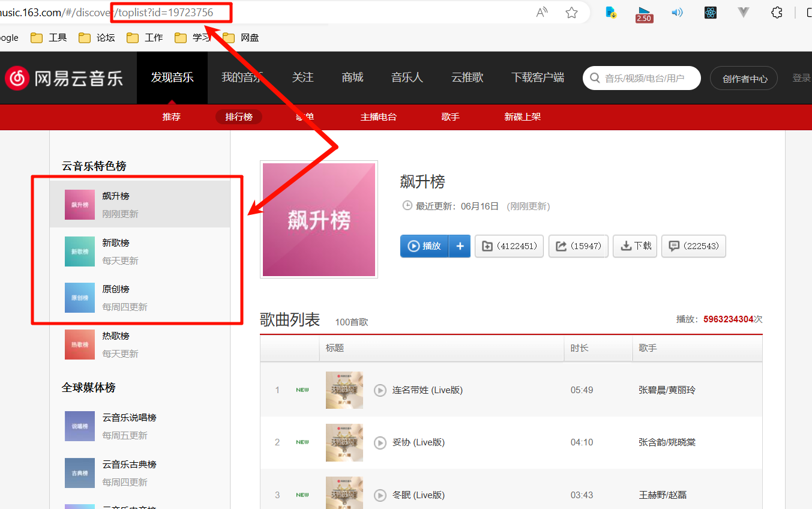Open the 商城 menu item
Screen dimensions: 812x509
pos(352,77)
